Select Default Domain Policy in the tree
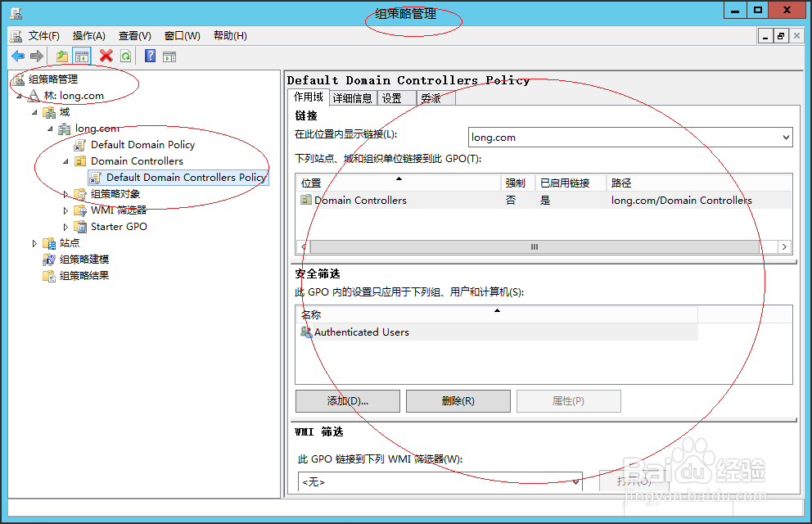This screenshot has width=812, height=524. (x=143, y=145)
